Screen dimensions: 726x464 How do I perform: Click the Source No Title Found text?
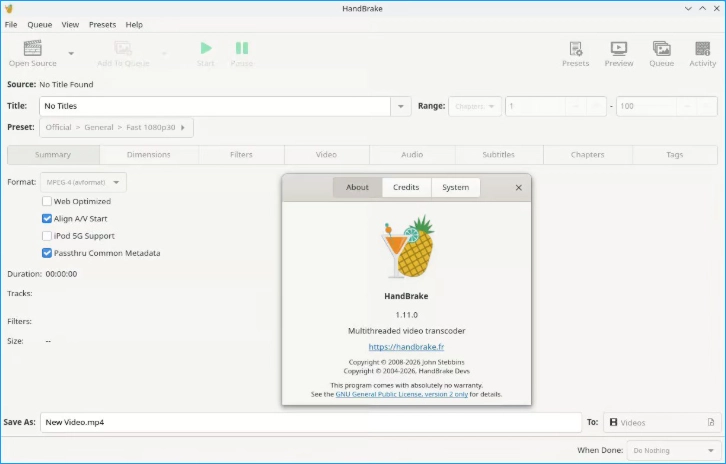[x=66, y=85]
